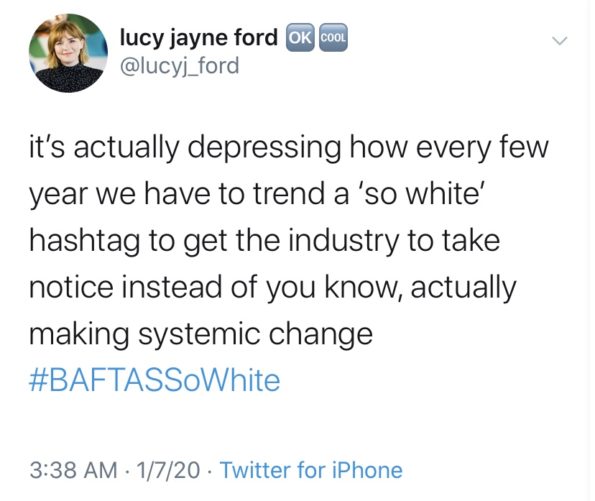Click the phrase "notice instead of you know"
The image size is (595, 501).
[216, 288]
